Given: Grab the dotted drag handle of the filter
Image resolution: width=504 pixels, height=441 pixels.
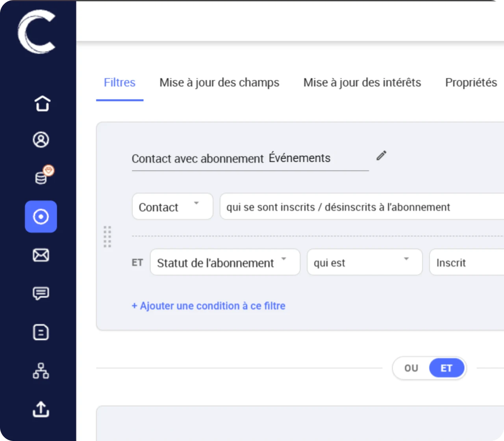Looking at the screenshot, I should [107, 237].
